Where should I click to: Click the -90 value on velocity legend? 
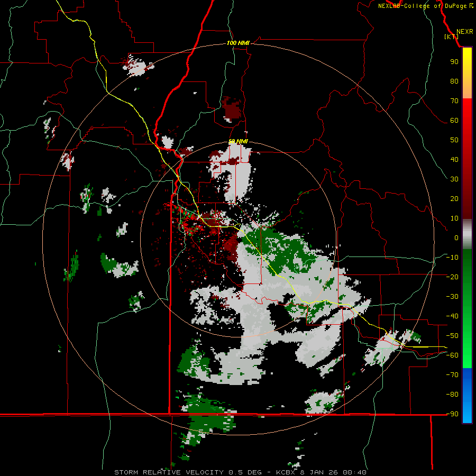(x=452, y=414)
